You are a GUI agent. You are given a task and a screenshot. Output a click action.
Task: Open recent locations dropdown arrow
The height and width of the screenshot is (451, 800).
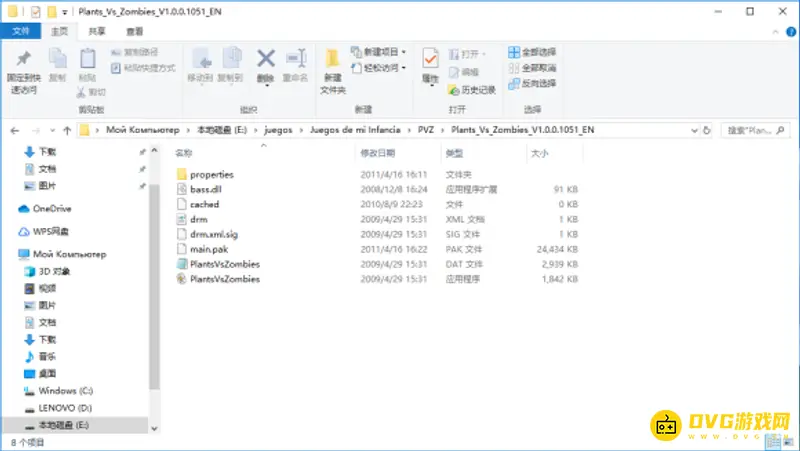52,131
